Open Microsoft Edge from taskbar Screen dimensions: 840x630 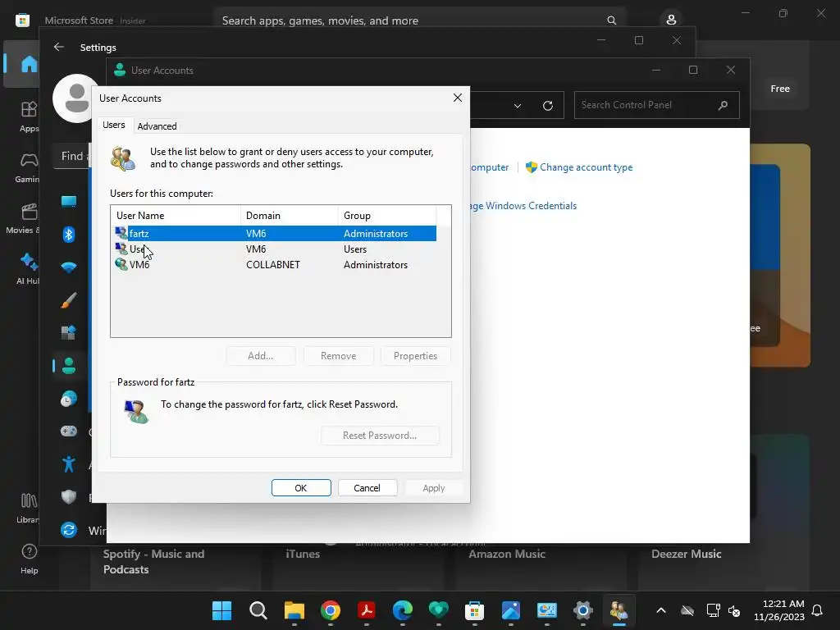click(x=403, y=610)
